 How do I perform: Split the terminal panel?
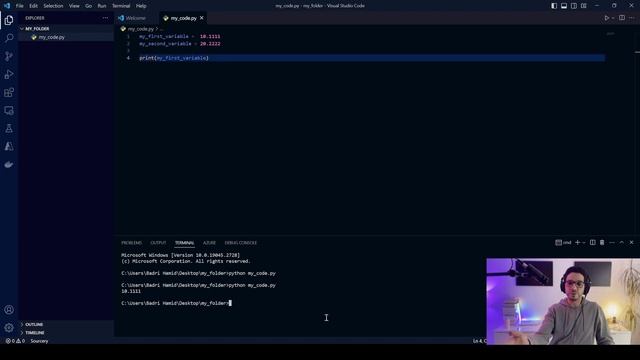click(593, 242)
